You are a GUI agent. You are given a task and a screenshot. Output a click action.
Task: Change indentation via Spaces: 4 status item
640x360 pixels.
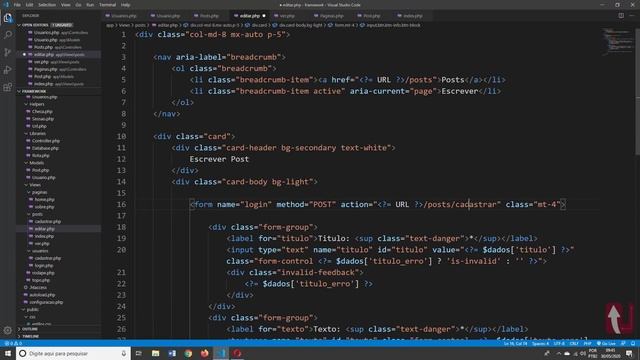(540, 343)
